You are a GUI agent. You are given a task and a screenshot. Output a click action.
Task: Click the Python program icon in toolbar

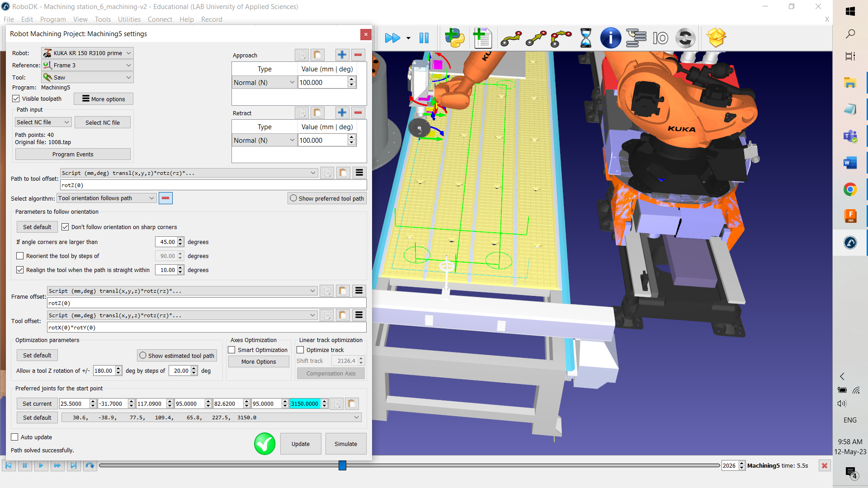[x=454, y=38]
